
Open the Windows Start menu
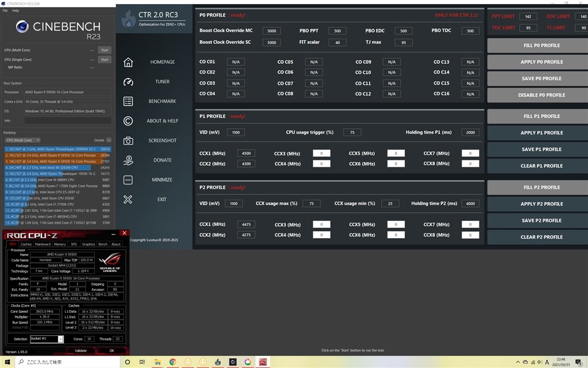[x=7, y=362]
